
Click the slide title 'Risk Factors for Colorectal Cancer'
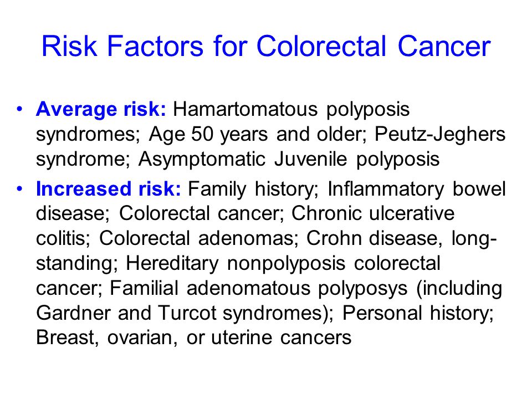[x=266, y=46]
